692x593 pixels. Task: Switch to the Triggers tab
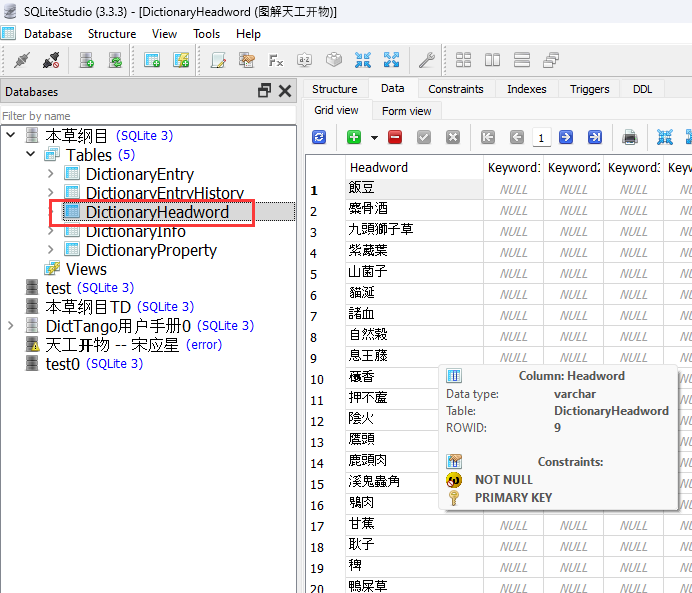(589, 89)
